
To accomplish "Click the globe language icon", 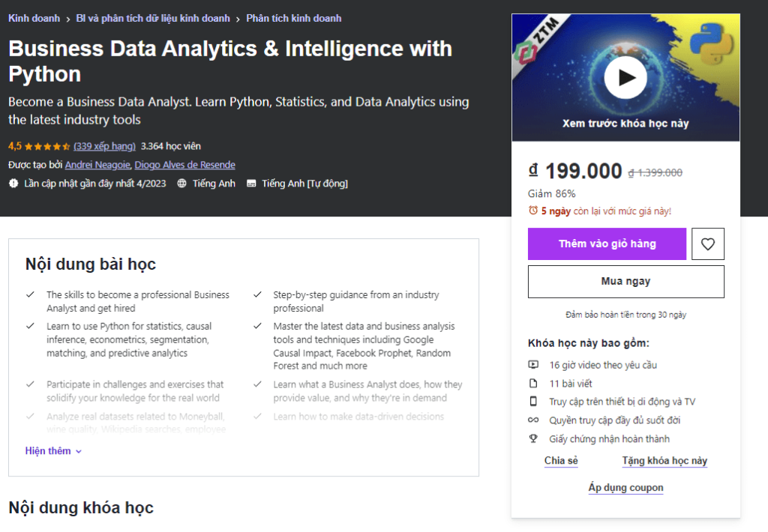I will [x=182, y=184].
